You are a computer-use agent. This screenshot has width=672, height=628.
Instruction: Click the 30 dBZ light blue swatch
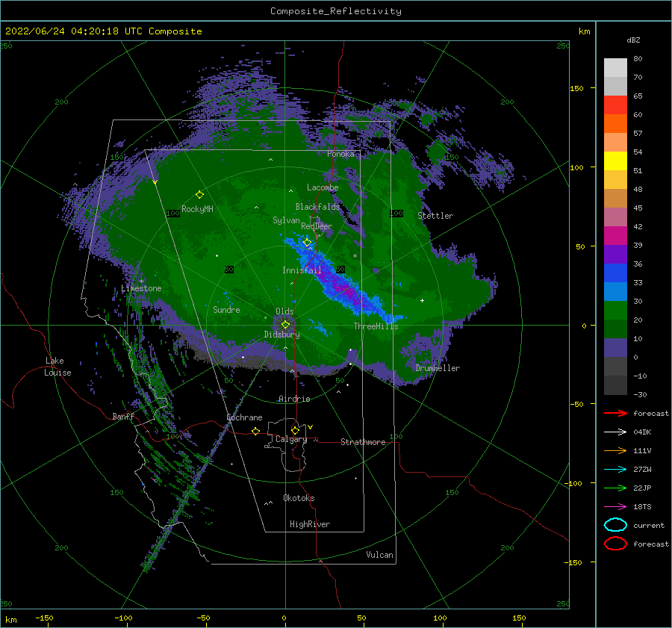615,291
